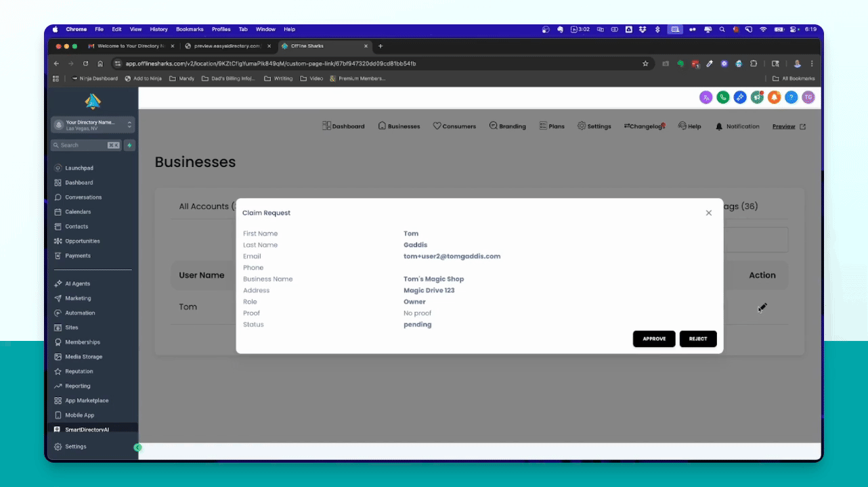This screenshot has height=487, width=868.
Task: Open Automation in the sidebar
Action: click(x=80, y=313)
